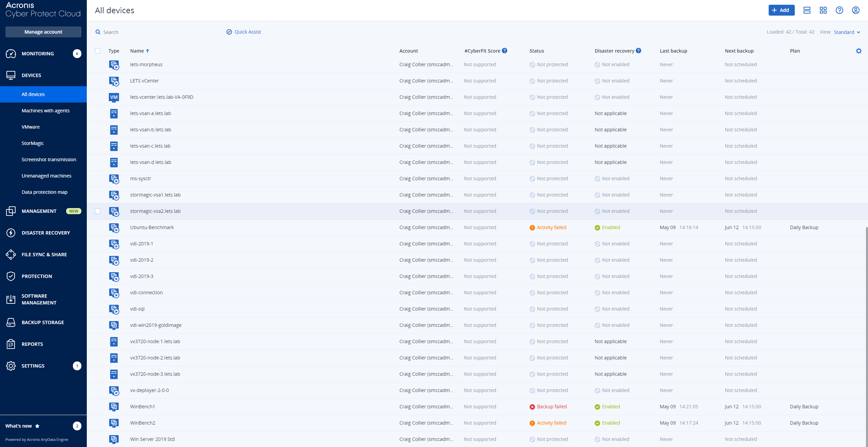The image size is (868, 447).
Task: Tick the checkbox for stormagic-vsa2.lets.lab
Action: click(x=98, y=211)
